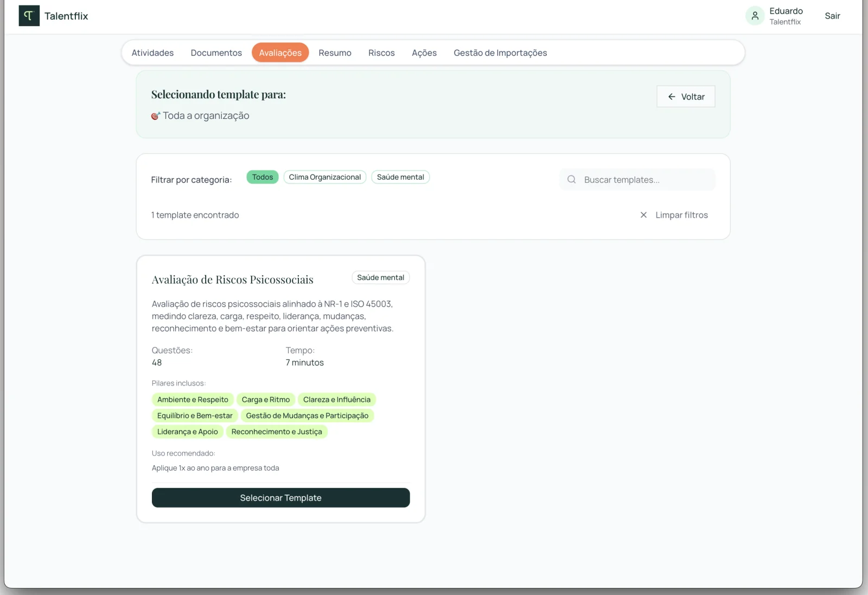Viewport: 868px width, 595px height.
Task: Open the user avatar icon beside Eduardo
Action: [x=755, y=16]
